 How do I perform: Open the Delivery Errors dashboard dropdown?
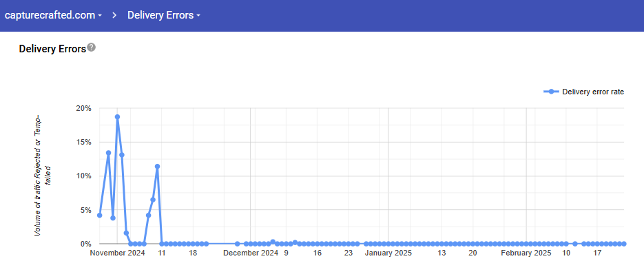pyautogui.click(x=164, y=16)
